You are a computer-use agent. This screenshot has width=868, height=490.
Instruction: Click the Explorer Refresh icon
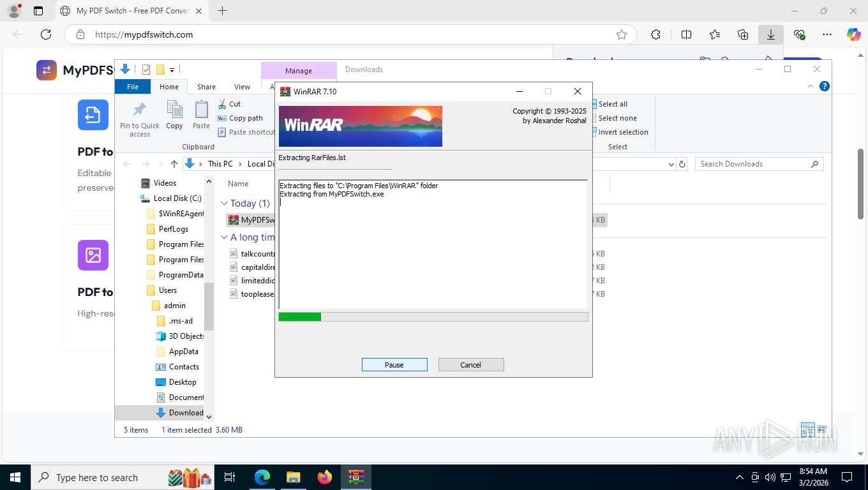click(682, 164)
